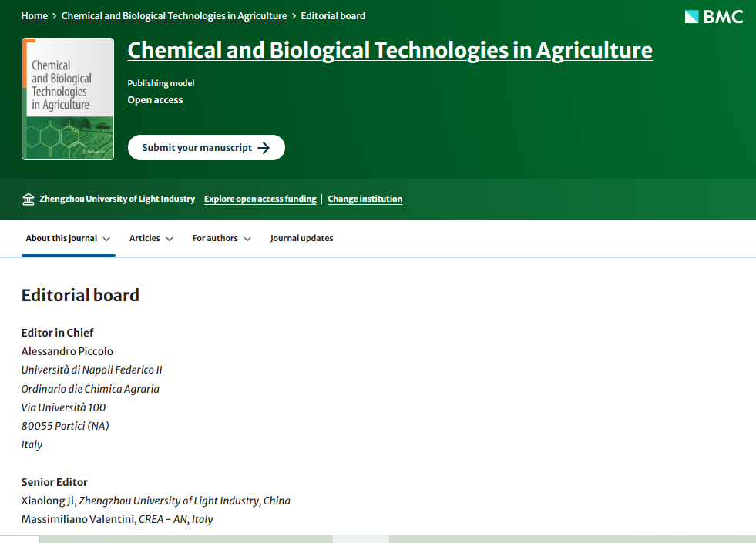Click the Editorial board breadcrumb text

(333, 16)
